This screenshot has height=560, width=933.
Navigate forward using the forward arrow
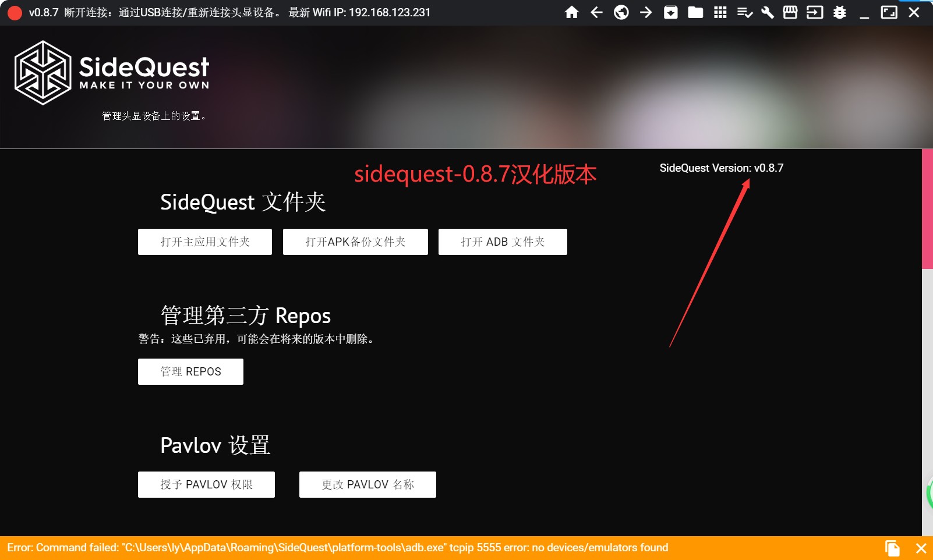point(646,12)
